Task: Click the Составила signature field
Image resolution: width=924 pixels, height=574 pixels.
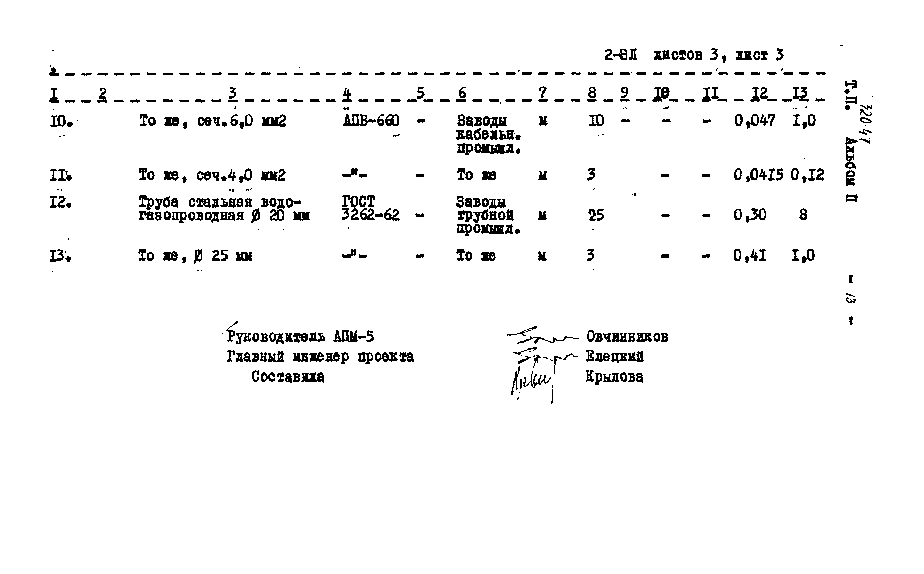Action: coord(523,380)
